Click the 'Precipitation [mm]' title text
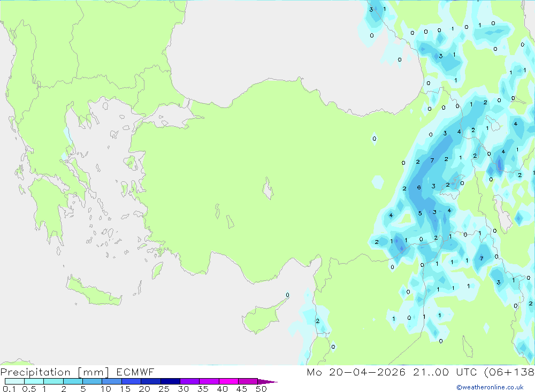This screenshot has height=392, width=535. tap(55, 372)
